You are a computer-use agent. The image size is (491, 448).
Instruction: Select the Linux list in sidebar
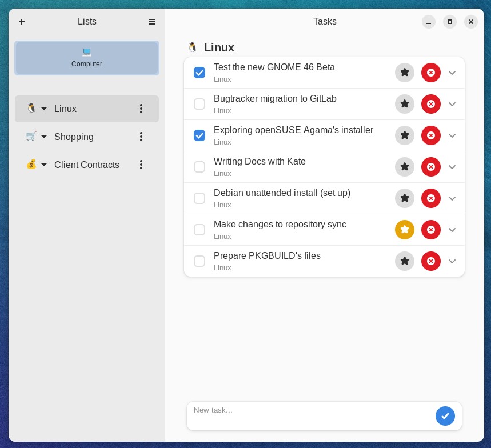pyautogui.click(x=87, y=109)
